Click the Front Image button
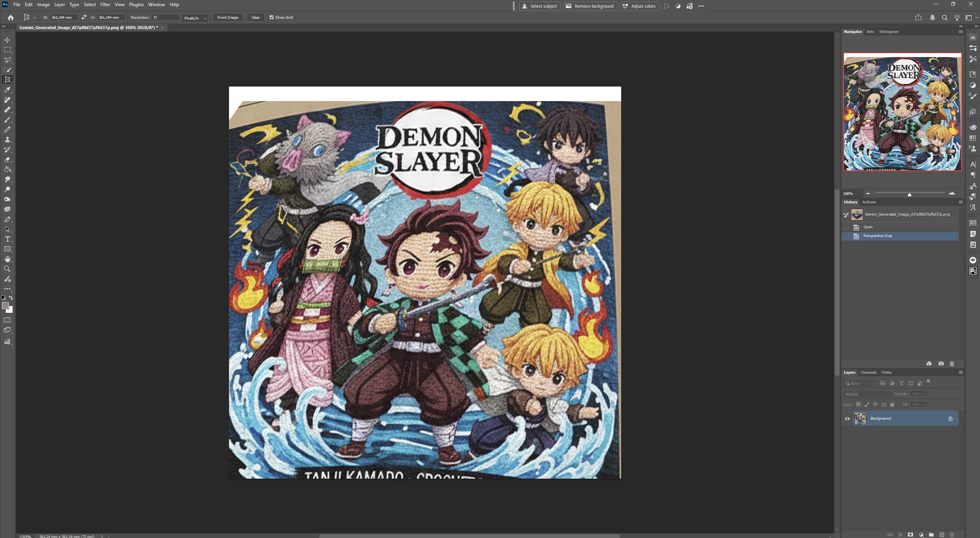 pos(228,18)
